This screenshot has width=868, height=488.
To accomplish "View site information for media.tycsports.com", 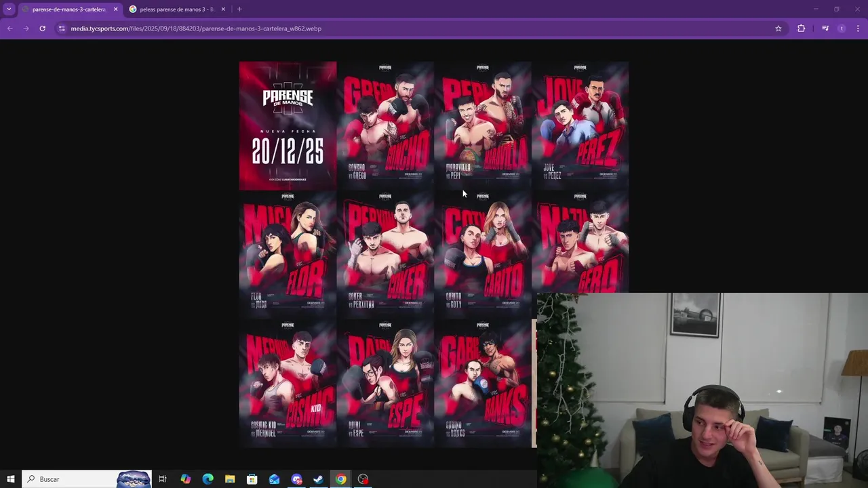I will point(62,28).
